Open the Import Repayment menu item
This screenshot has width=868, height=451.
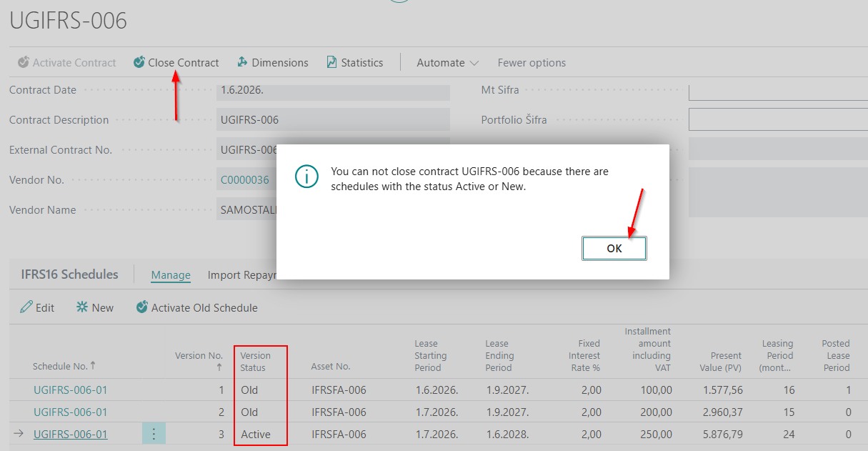point(242,274)
